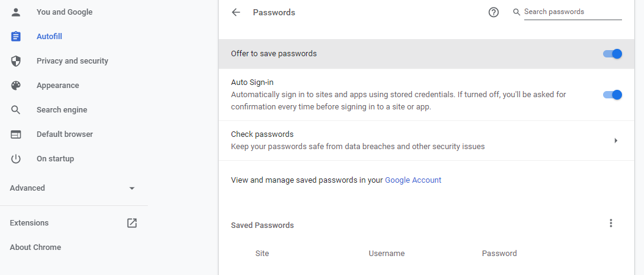Click the On startup power icon
The image size is (644, 275).
pos(16,159)
